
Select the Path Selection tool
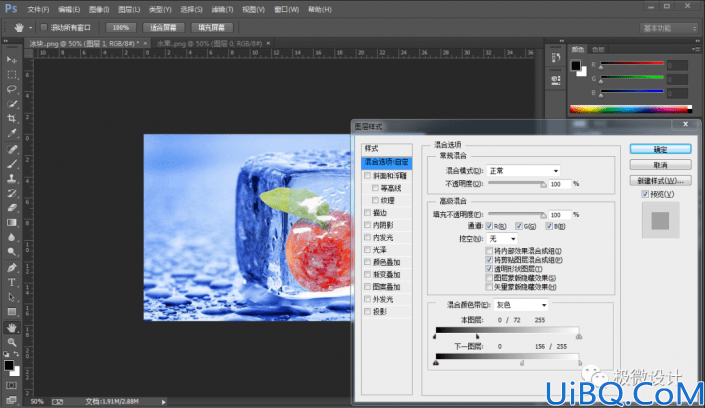12,297
